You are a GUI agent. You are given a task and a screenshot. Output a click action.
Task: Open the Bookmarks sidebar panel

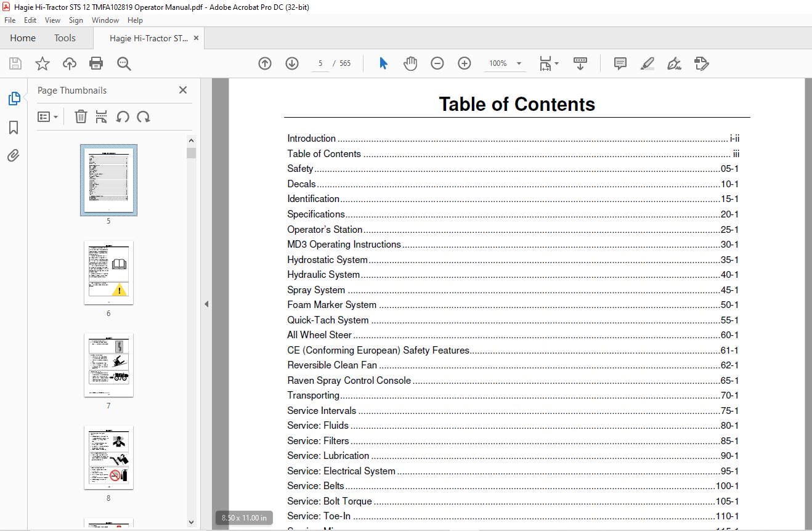tap(14, 128)
